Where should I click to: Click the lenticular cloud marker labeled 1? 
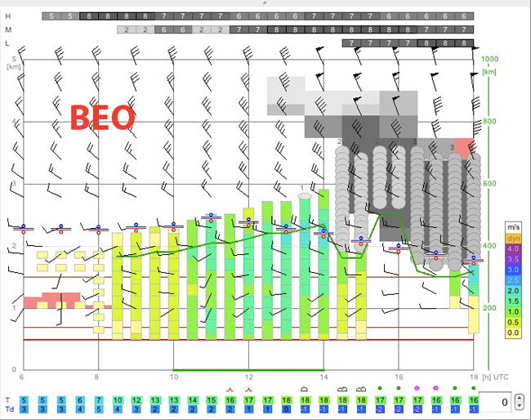[x=305, y=196]
